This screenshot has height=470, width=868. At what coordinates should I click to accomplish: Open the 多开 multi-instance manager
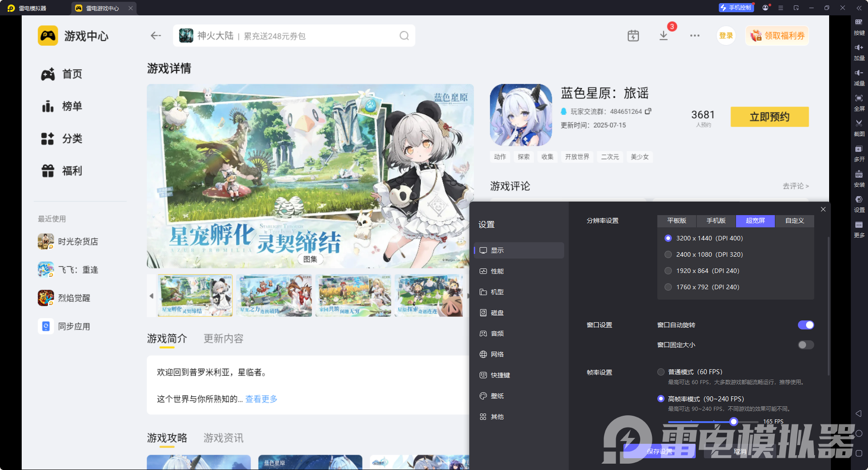point(859,153)
